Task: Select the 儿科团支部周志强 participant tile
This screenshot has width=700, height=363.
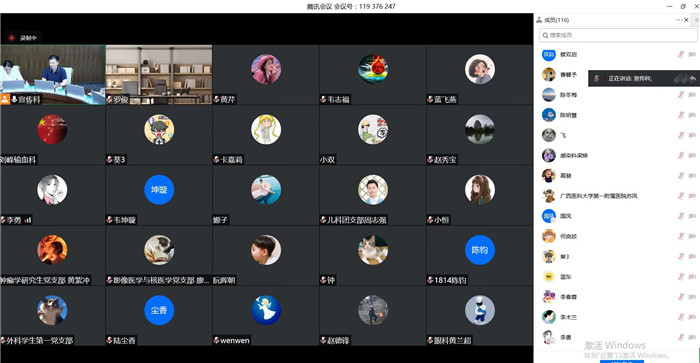Action: tap(373, 196)
